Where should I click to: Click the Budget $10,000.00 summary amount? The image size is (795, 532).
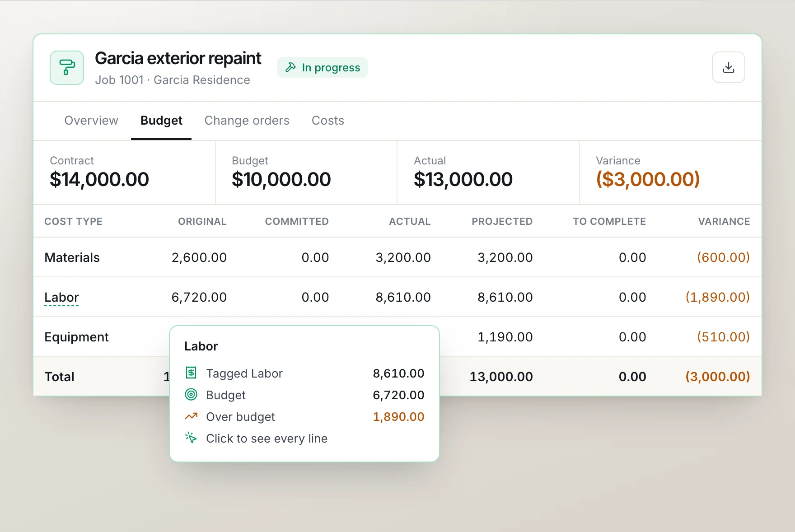281,179
